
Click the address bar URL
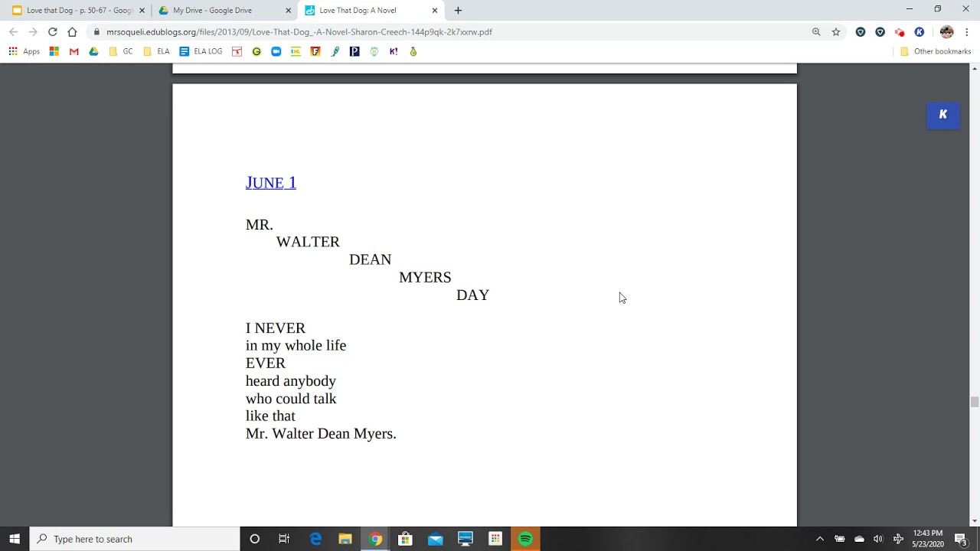[x=299, y=32]
